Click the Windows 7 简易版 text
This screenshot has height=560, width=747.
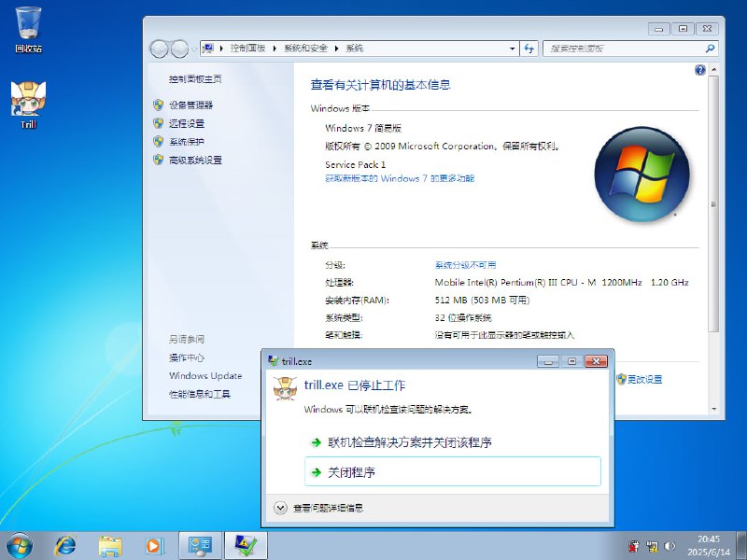click(x=363, y=128)
